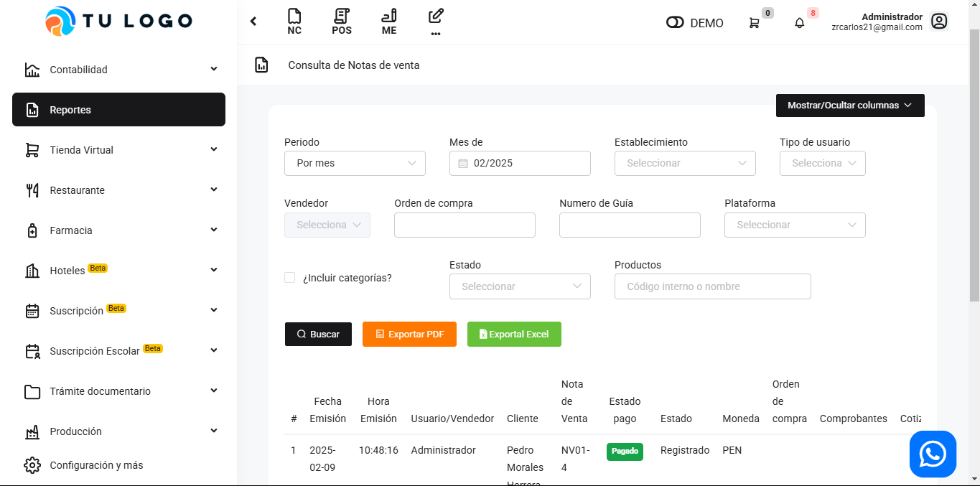The height and width of the screenshot is (486, 980).
Task: Click the ME shortcut icon
Action: pos(389,21)
